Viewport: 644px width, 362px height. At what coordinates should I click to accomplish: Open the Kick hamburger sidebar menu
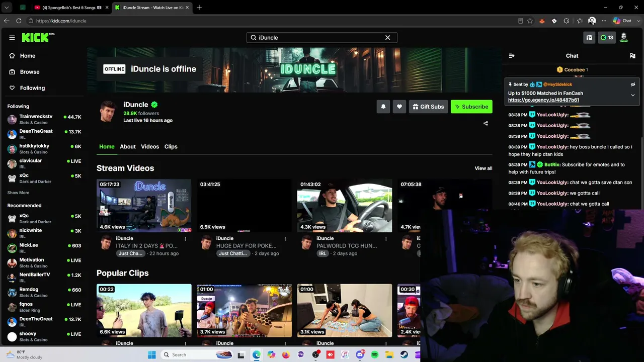(x=12, y=38)
